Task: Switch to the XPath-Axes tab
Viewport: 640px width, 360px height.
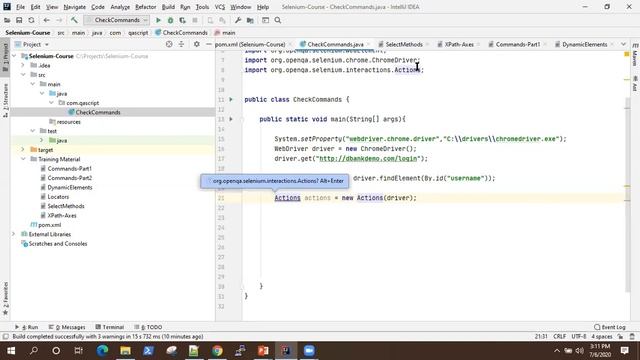Action: (458, 44)
